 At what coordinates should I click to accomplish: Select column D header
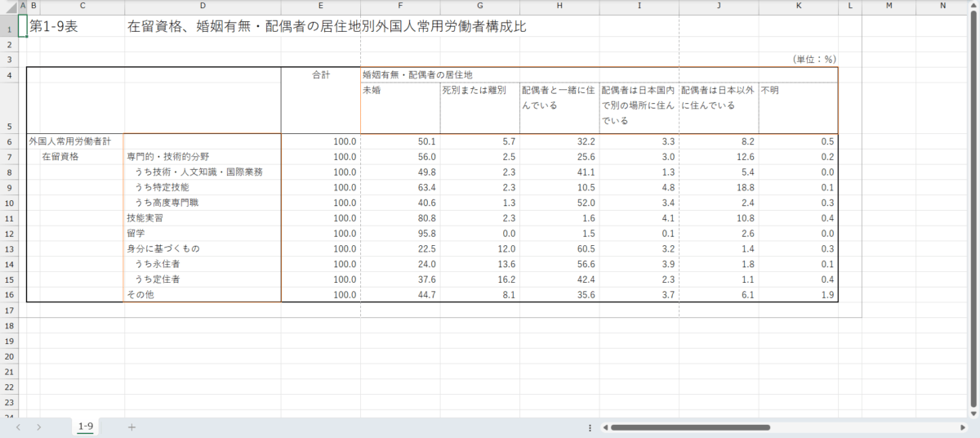click(203, 7)
